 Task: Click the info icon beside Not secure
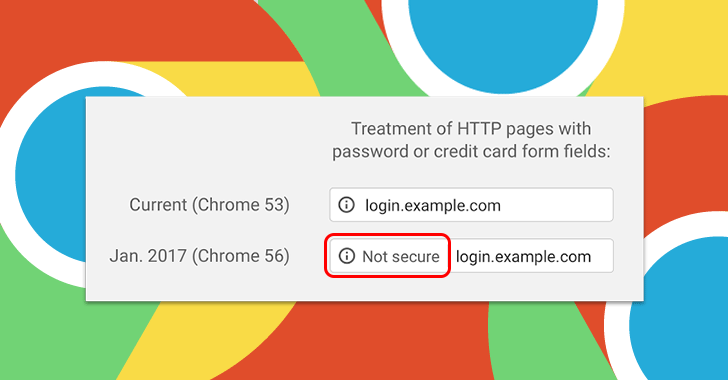[x=347, y=256]
